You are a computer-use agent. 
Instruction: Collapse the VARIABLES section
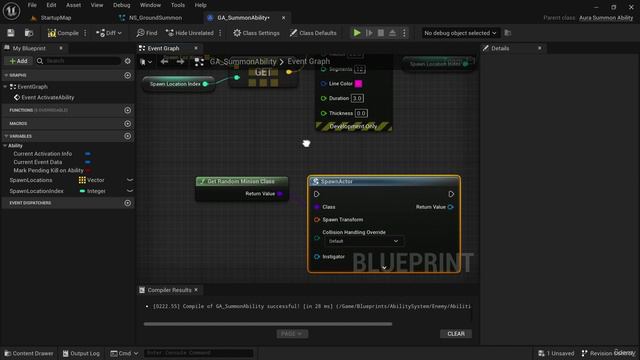pyautogui.click(x=6, y=136)
